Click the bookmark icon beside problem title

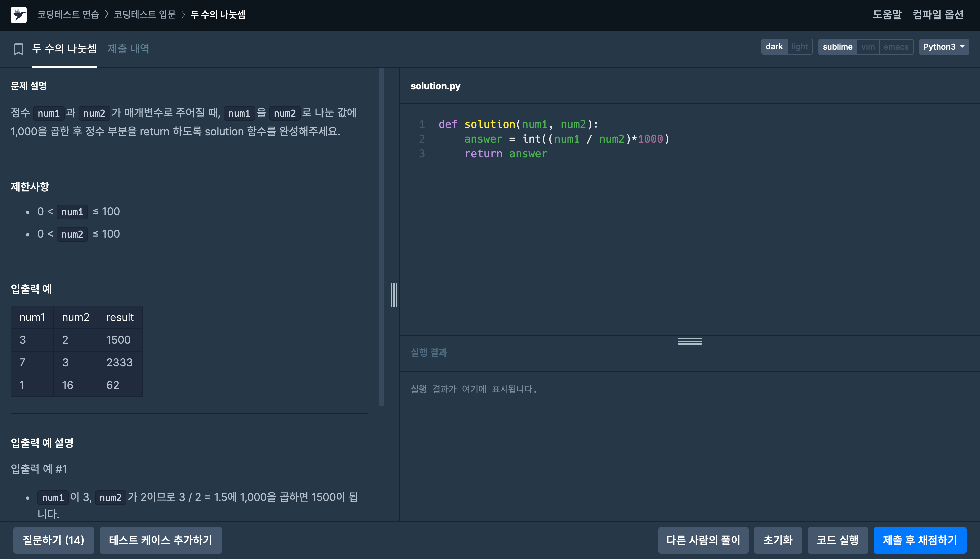[x=18, y=49]
